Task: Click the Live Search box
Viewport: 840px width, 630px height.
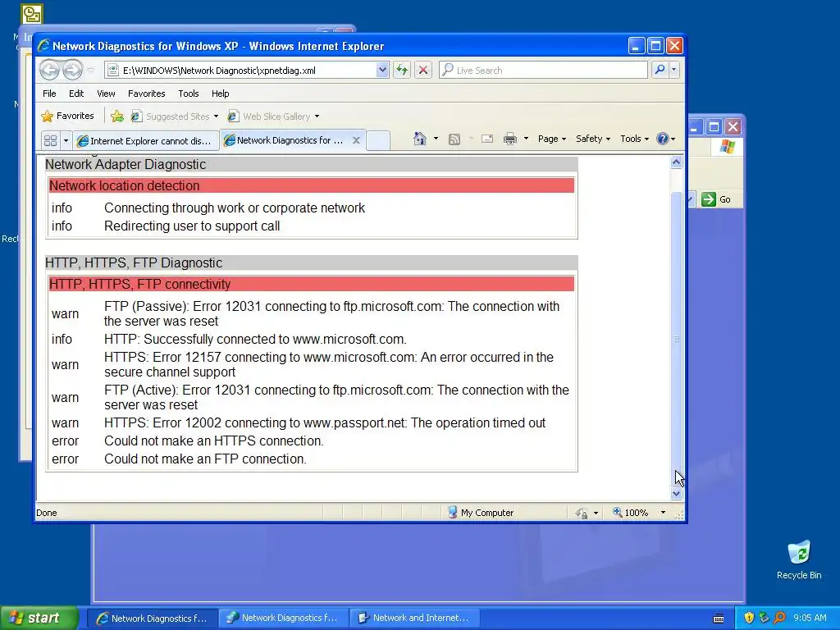Action: (543, 71)
